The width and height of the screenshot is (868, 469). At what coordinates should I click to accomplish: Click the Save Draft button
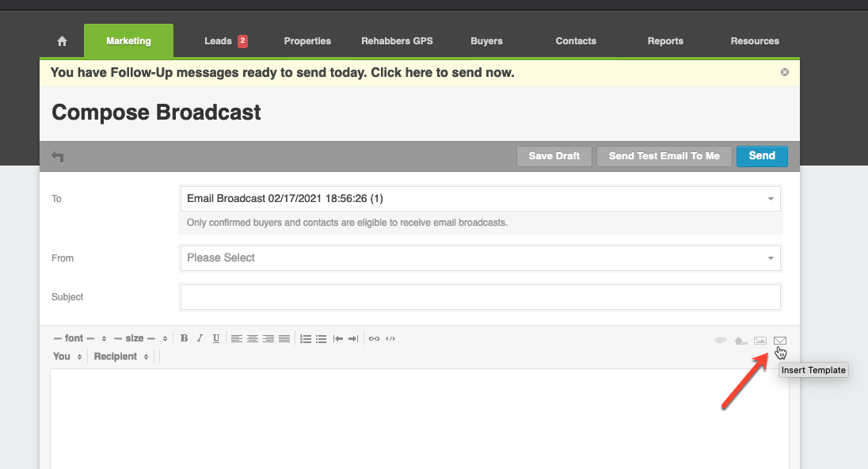coord(554,156)
